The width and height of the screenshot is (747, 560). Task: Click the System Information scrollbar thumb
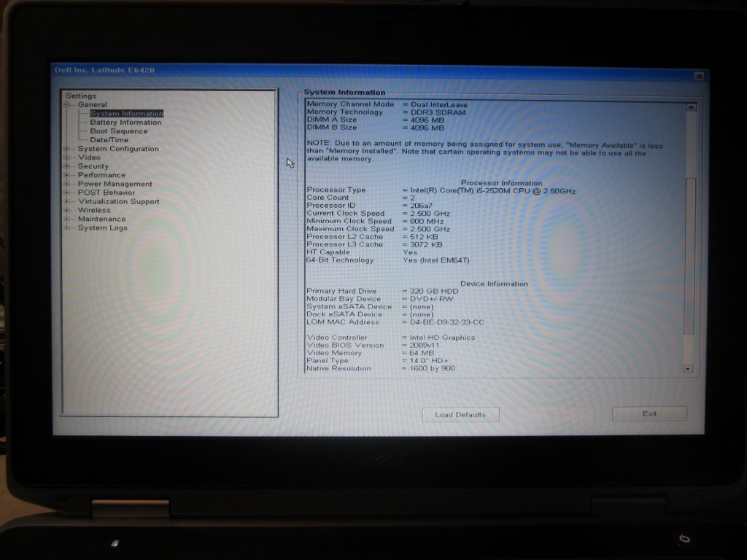tap(689, 256)
